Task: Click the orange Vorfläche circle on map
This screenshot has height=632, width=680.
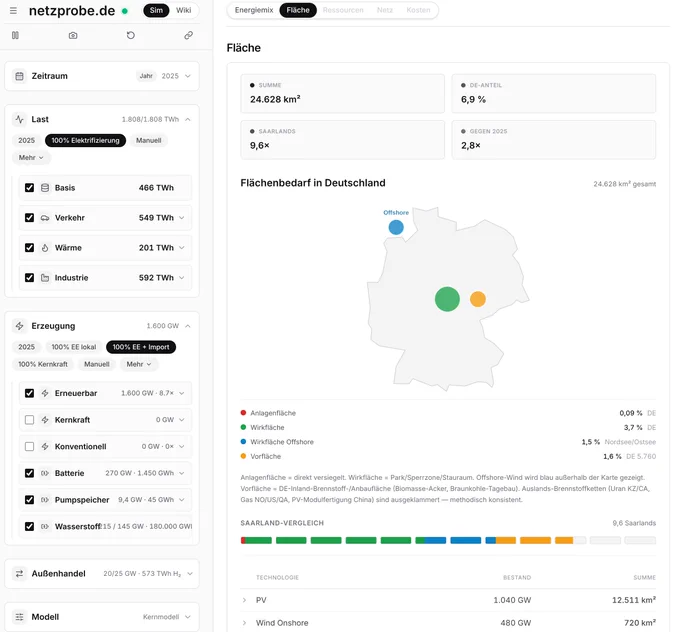Action: click(477, 299)
